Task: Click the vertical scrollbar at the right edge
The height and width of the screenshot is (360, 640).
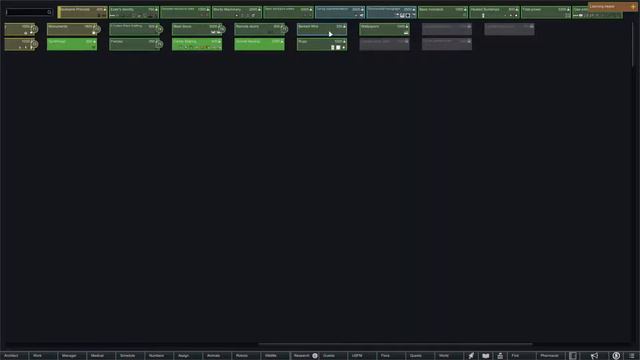Action: 633,43
